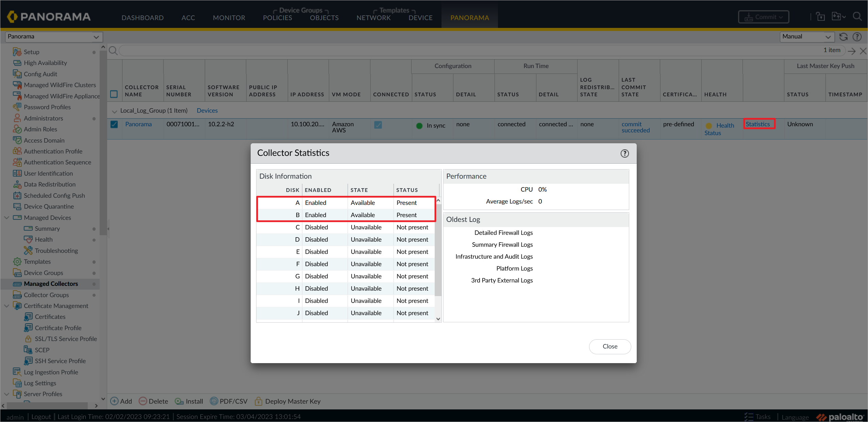Click the config lock icon in header
This screenshot has width=868, height=422.
(x=820, y=17)
